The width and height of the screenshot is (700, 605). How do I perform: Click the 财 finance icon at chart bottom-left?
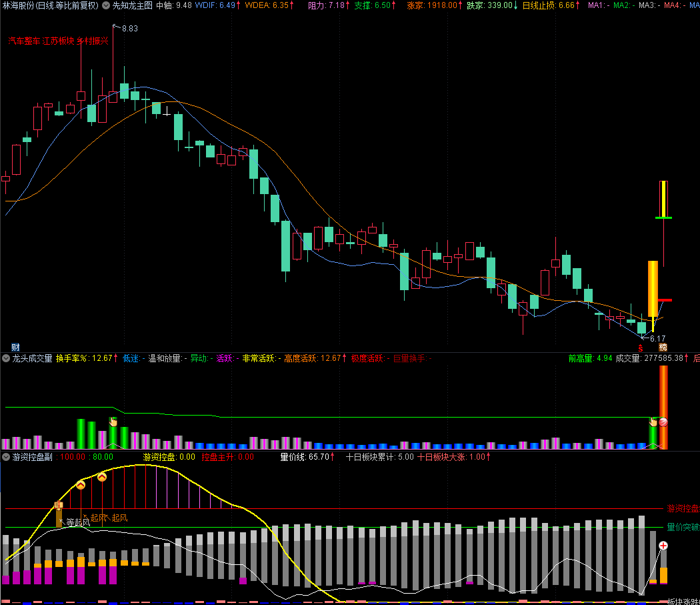pos(16,347)
